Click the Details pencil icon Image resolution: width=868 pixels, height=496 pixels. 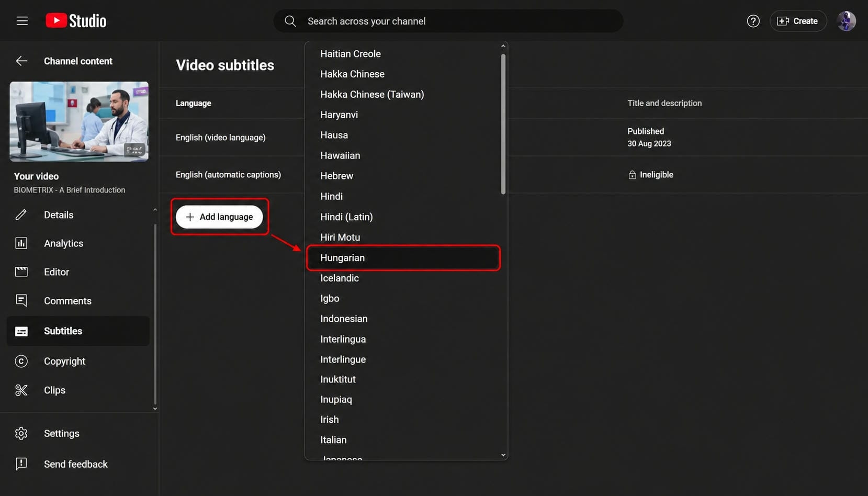pyautogui.click(x=21, y=215)
